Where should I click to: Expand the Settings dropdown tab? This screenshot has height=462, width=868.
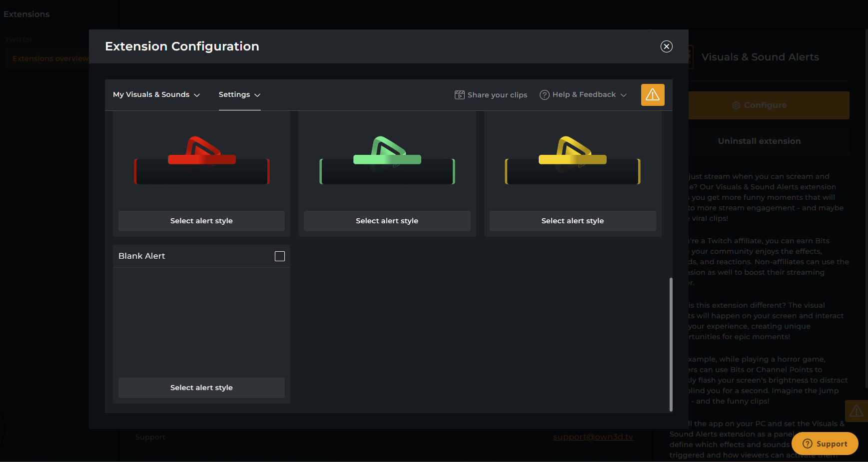click(x=239, y=95)
